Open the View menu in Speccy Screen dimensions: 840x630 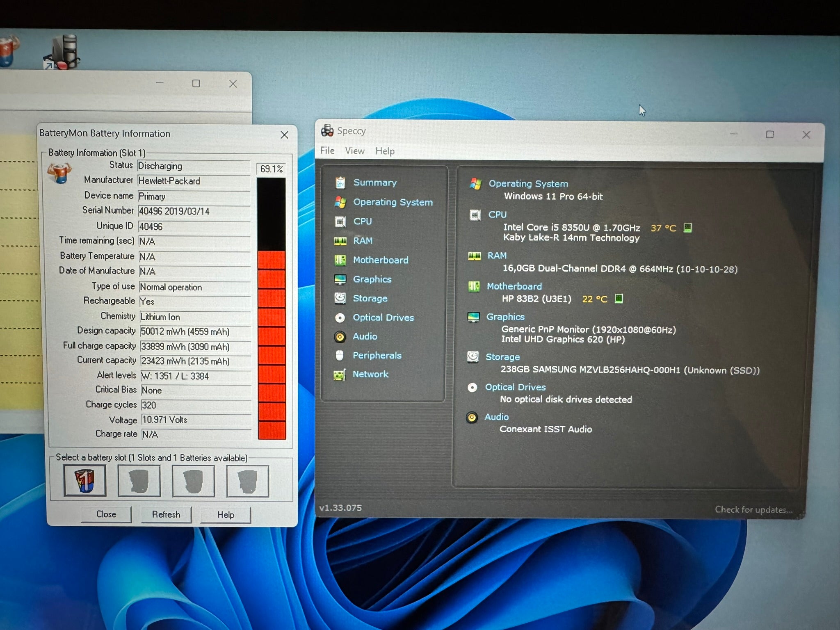[x=355, y=151]
